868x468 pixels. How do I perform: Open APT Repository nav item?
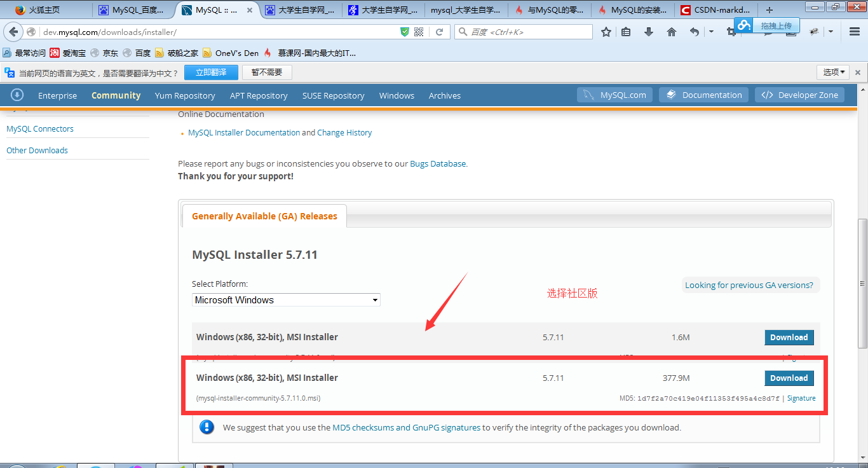coord(259,95)
